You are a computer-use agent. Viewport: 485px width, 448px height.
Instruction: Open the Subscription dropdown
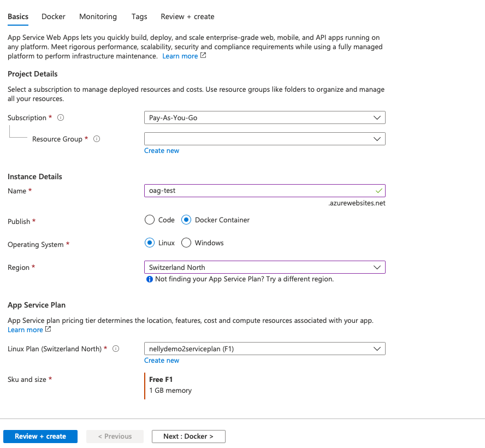(x=264, y=117)
